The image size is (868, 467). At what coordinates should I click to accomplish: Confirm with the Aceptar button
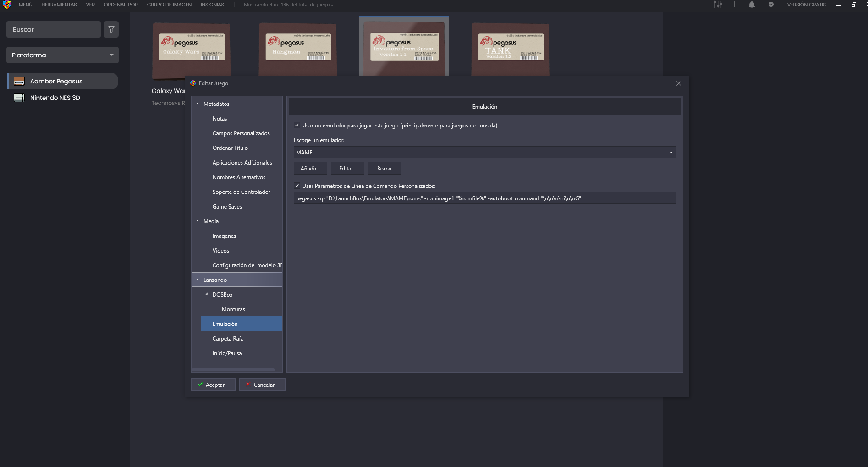point(213,385)
